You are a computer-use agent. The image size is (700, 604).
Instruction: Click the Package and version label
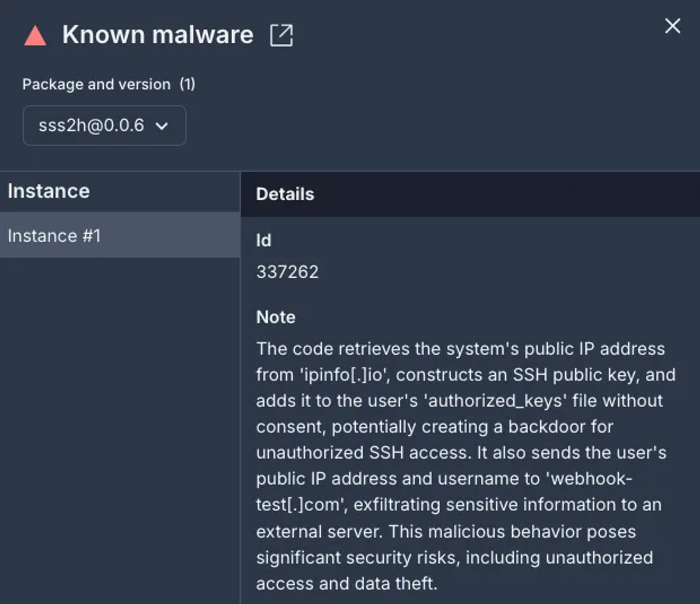(96, 84)
